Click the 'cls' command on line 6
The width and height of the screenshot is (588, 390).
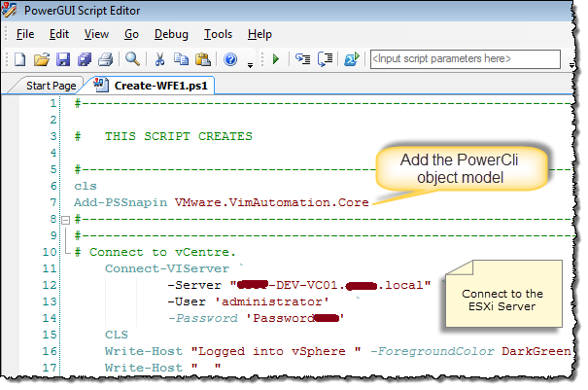pyautogui.click(x=86, y=186)
